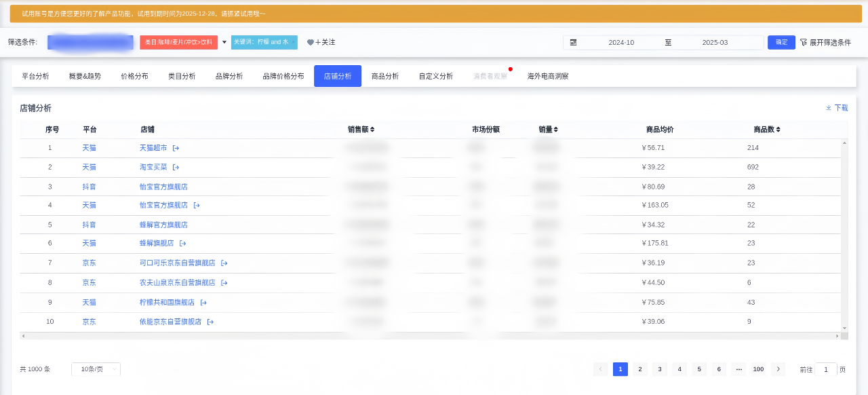
Task: Click current page 1 button
Action: click(620, 369)
